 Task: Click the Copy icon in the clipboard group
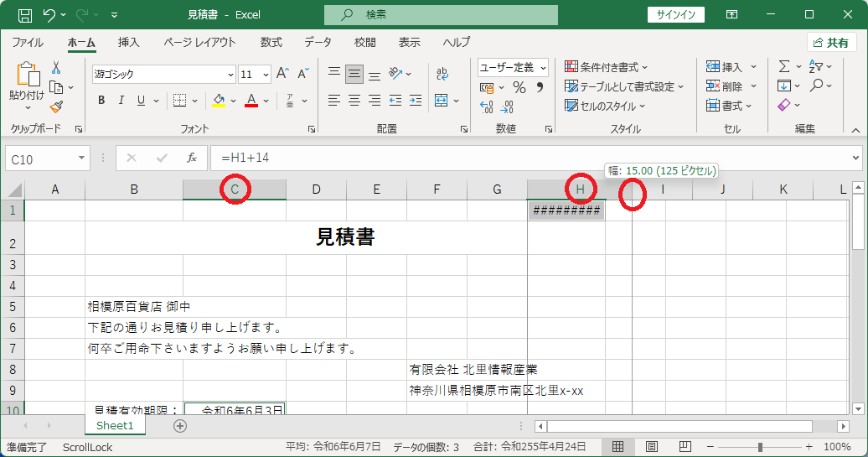point(56,87)
